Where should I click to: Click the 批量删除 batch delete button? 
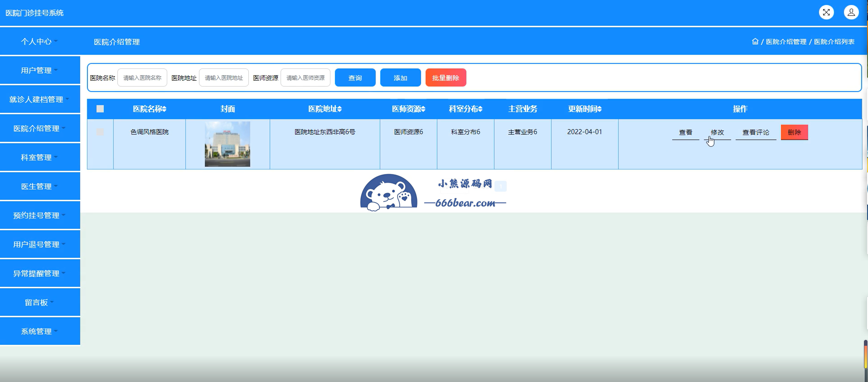pyautogui.click(x=446, y=77)
